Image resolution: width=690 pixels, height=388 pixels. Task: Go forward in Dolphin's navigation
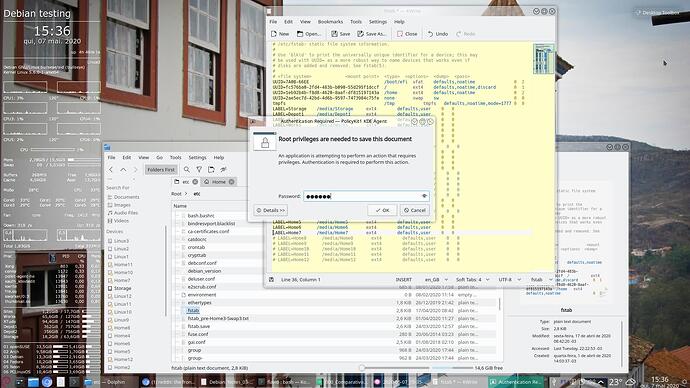click(136, 169)
